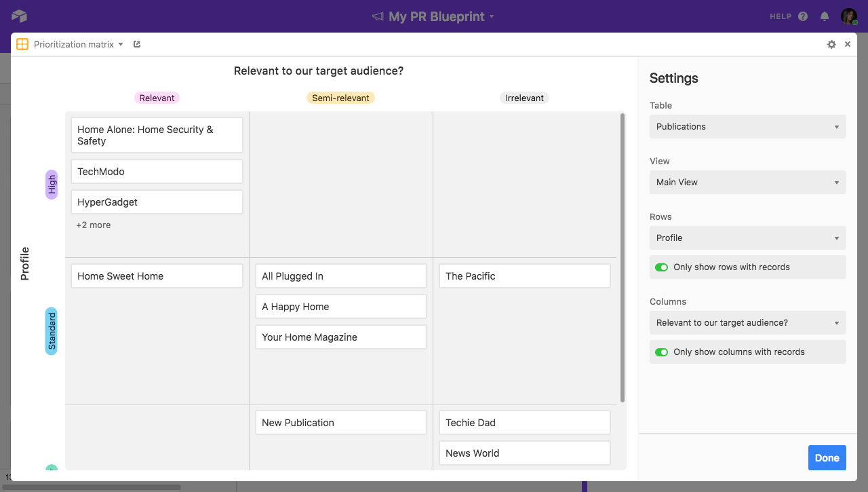
Task: Click the matrix vertical scrollbar
Action: (x=623, y=258)
